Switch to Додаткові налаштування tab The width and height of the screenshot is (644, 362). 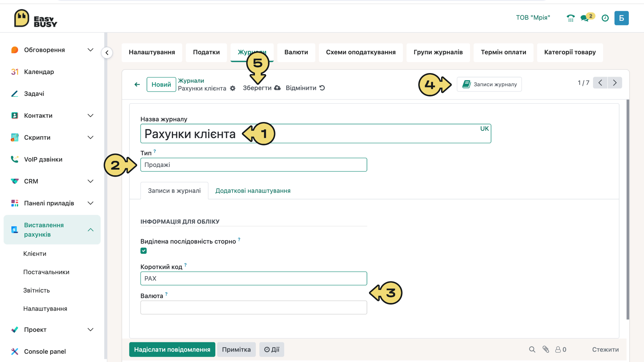(x=253, y=191)
